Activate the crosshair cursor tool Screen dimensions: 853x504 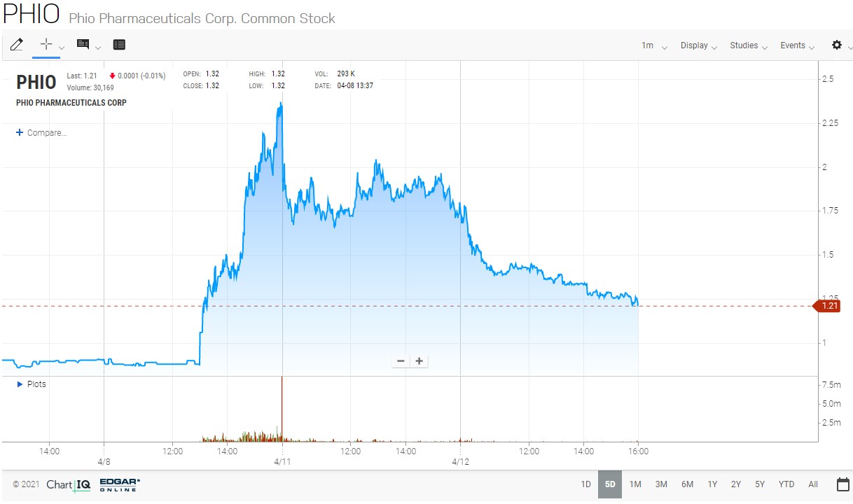coord(46,44)
